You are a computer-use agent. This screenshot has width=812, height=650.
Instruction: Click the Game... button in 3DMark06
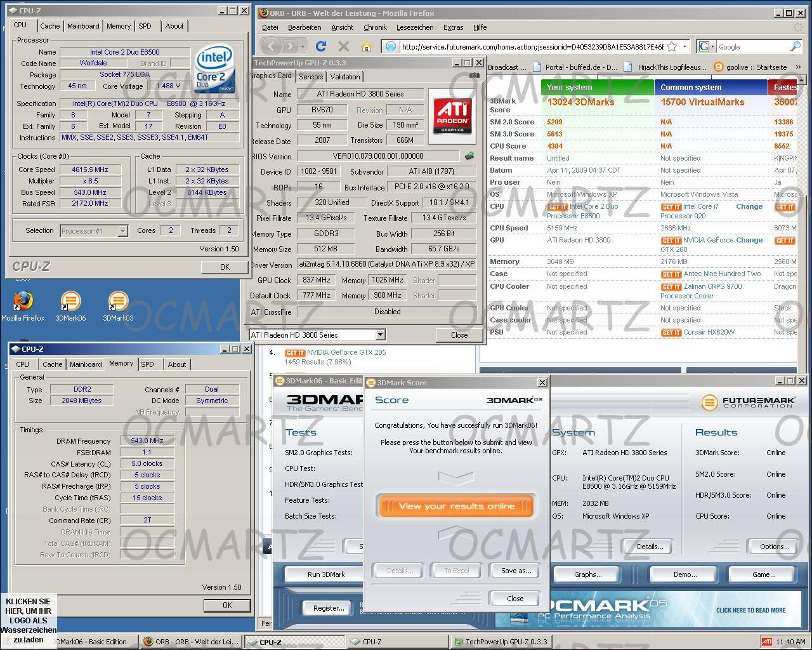click(x=763, y=574)
